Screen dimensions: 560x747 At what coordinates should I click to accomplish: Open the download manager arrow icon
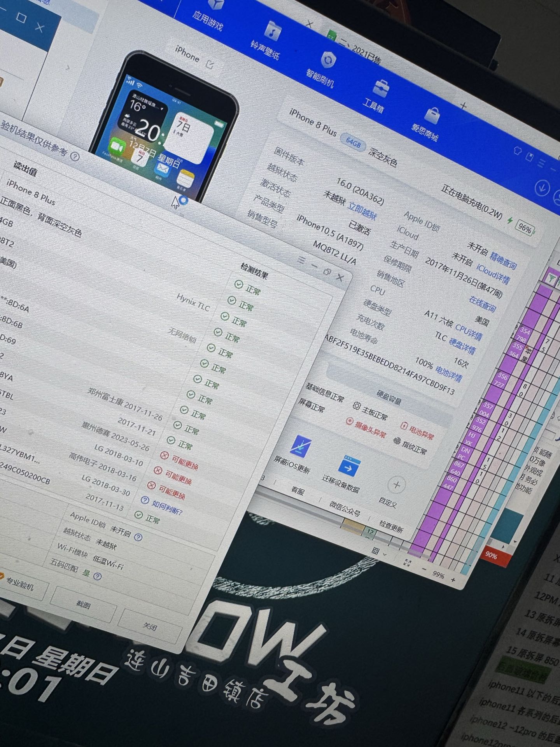pyautogui.click(x=542, y=188)
